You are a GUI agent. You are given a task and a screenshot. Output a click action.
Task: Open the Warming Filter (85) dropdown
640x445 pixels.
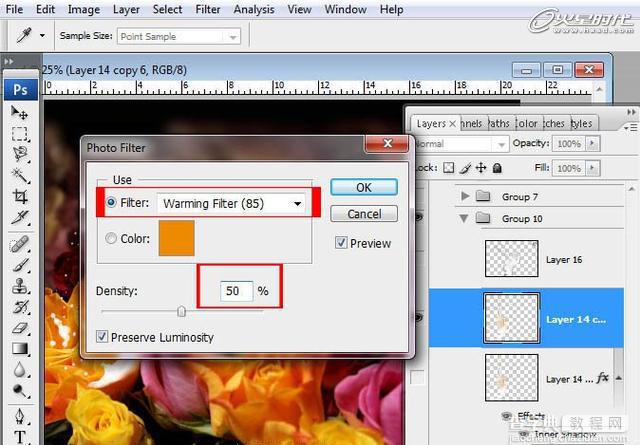click(231, 203)
